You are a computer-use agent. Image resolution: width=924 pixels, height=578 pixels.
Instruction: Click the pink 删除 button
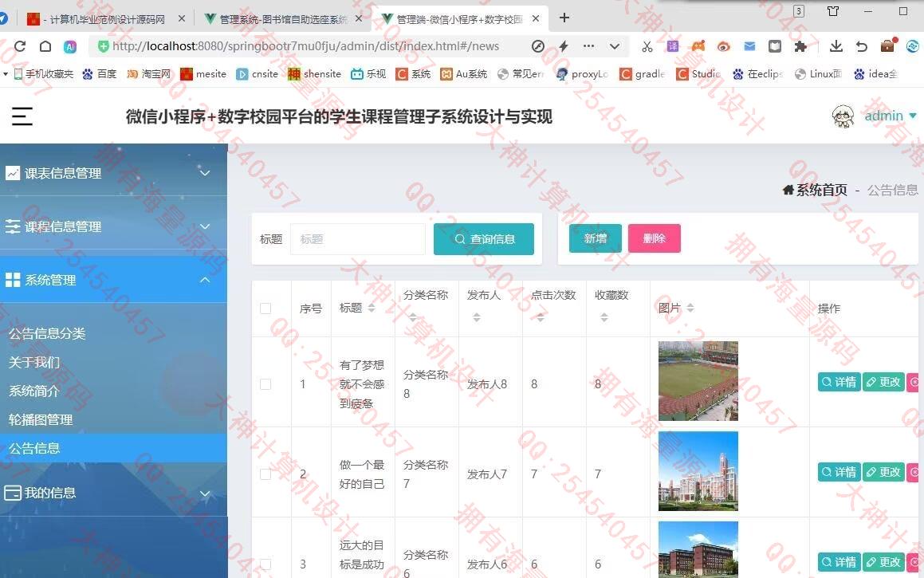click(x=654, y=238)
